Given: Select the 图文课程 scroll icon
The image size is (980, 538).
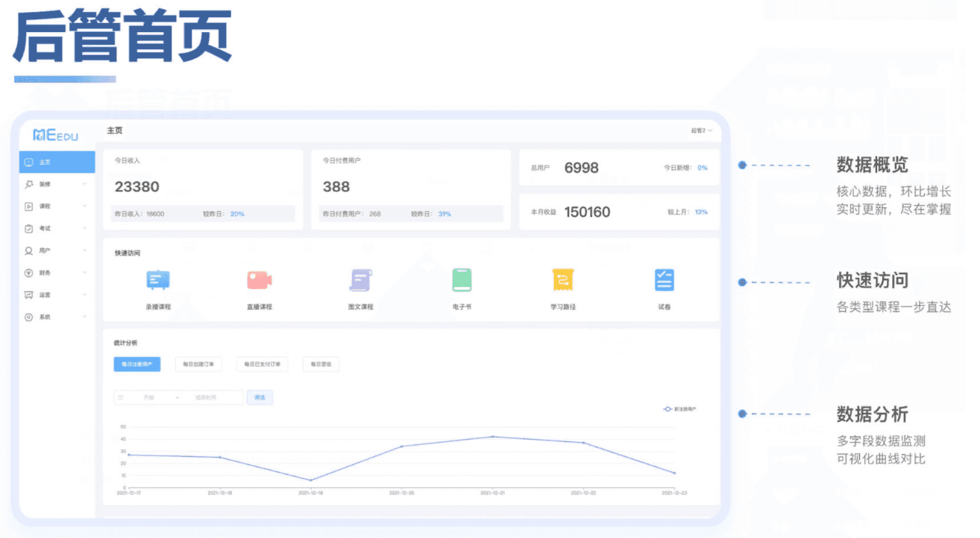Looking at the screenshot, I should pos(360,280).
